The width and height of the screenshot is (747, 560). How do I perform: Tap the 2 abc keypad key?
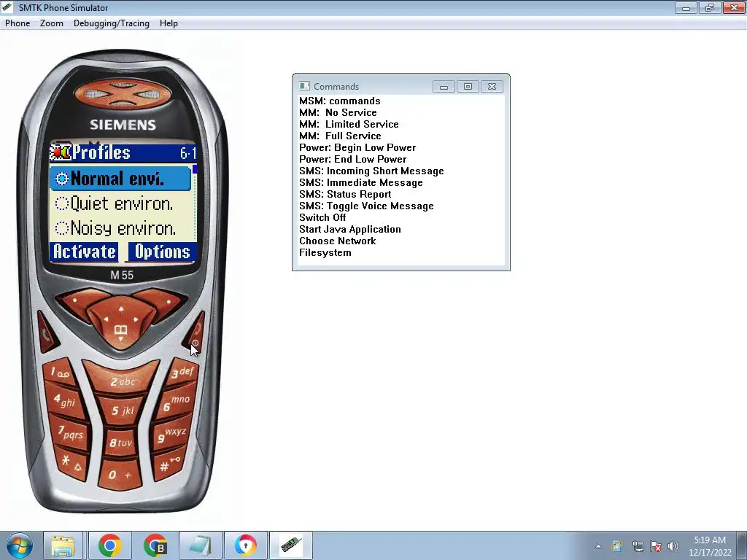[122, 378]
